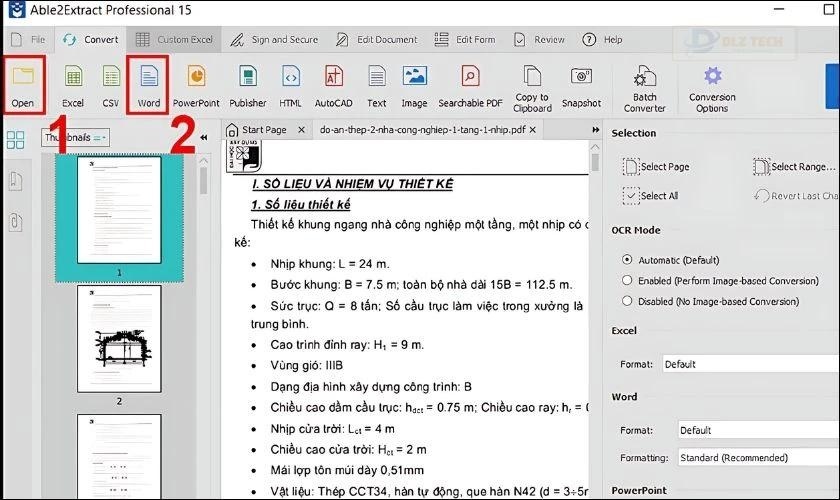Switch to the Convert tab
Image resolution: width=840 pixels, height=500 pixels.
click(x=90, y=40)
